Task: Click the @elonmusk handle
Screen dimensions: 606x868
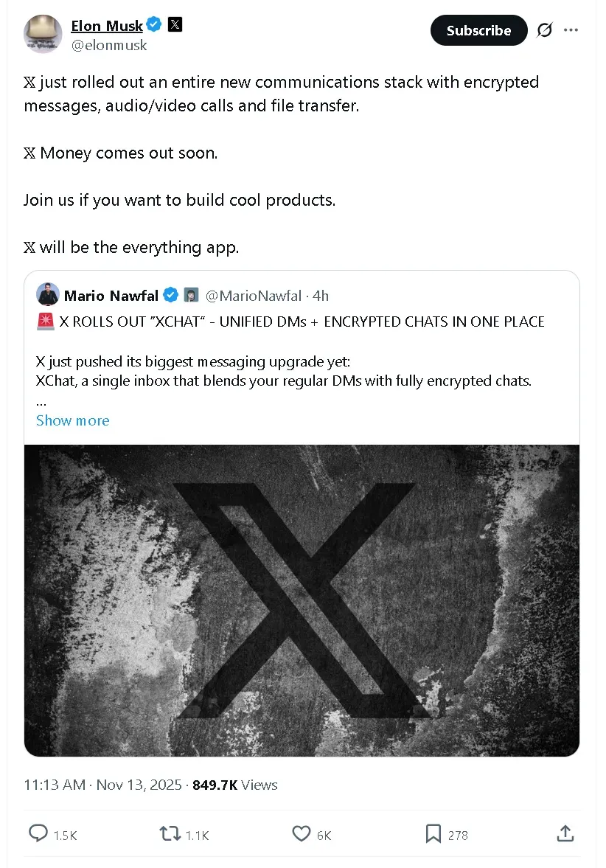Action: click(x=109, y=45)
